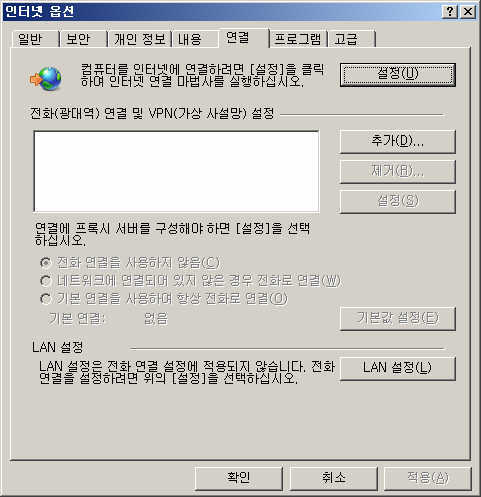481x497 pixels.
Task: Click inside the dial-up and VPN connections list
Action: tap(176, 171)
